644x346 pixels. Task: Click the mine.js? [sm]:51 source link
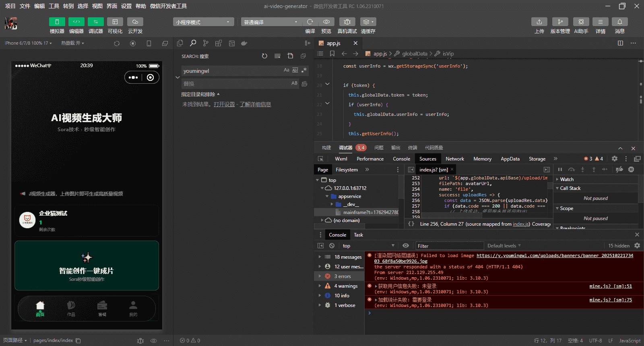click(610, 286)
